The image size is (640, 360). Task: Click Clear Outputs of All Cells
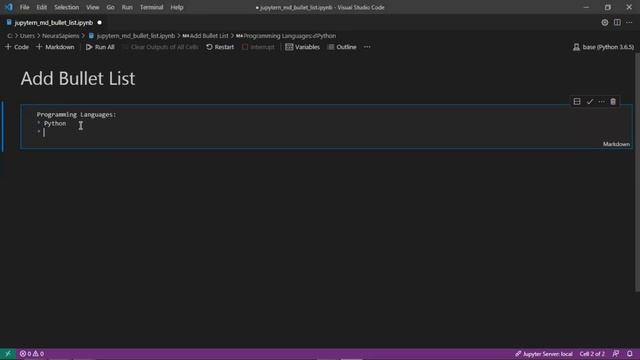click(x=160, y=47)
